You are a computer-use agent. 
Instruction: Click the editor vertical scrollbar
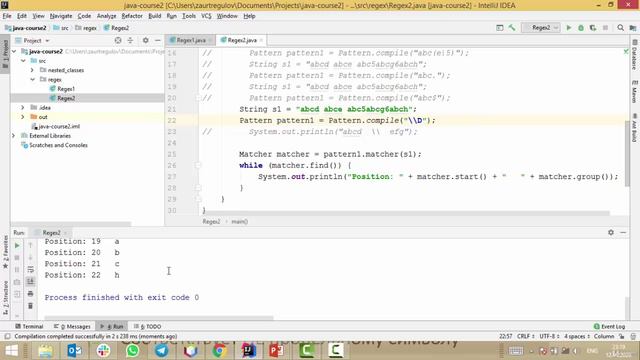627,153
